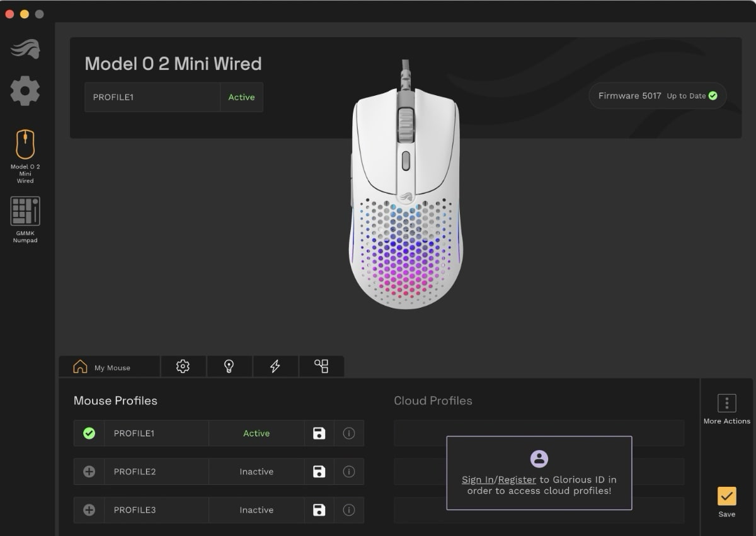Expand the More Actions menu
Image resolution: width=756 pixels, height=536 pixels.
click(726, 409)
